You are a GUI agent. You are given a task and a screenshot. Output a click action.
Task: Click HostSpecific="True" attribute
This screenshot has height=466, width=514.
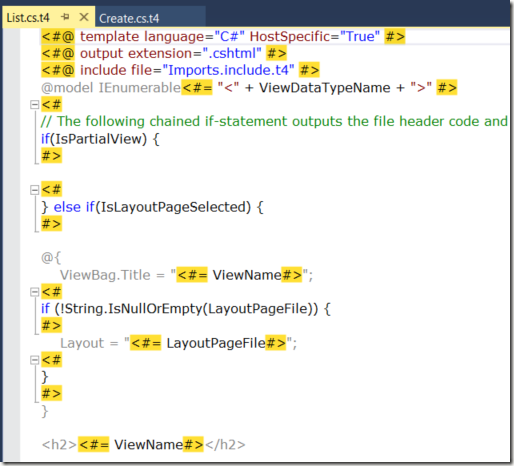click(x=315, y=36)
